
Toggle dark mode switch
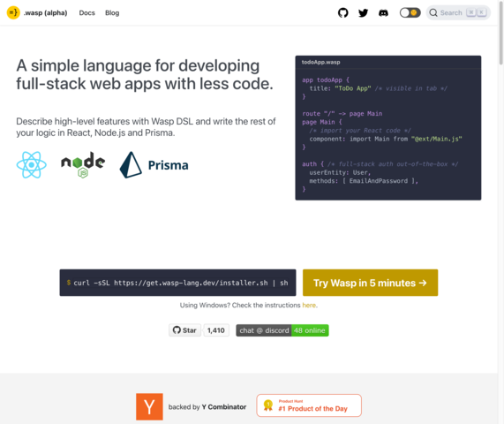click(x=410, y=13)
